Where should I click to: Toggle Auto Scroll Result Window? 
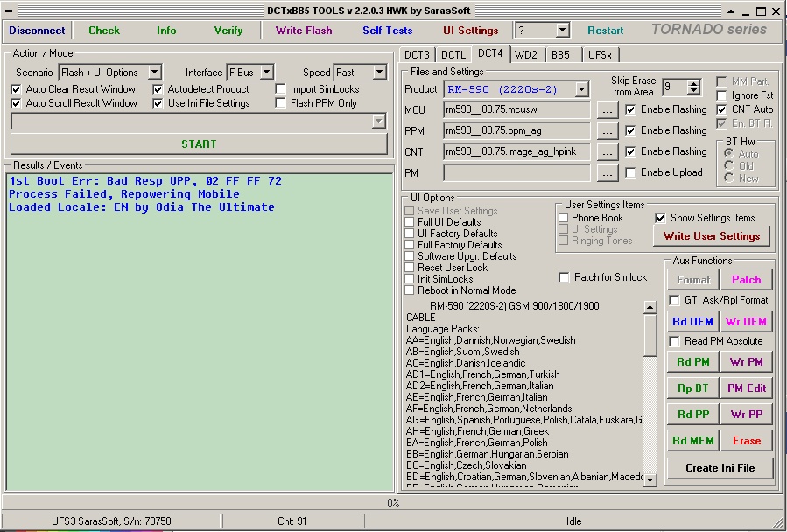point(16,103)
